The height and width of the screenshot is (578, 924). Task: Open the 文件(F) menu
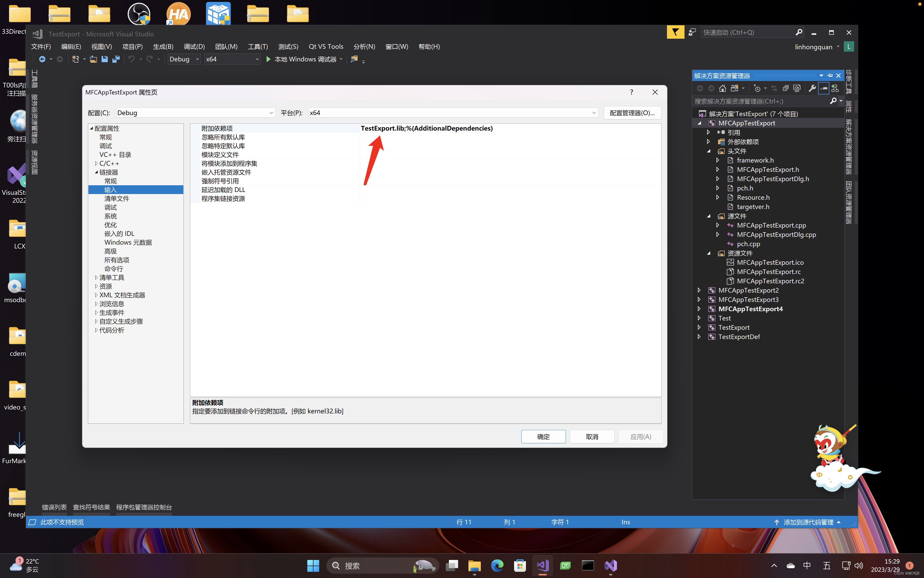[41, 47]
